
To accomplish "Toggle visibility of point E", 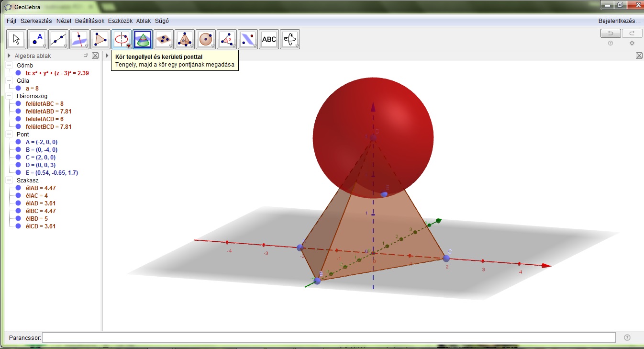I will pyautogui.click(x=18, y=173).
